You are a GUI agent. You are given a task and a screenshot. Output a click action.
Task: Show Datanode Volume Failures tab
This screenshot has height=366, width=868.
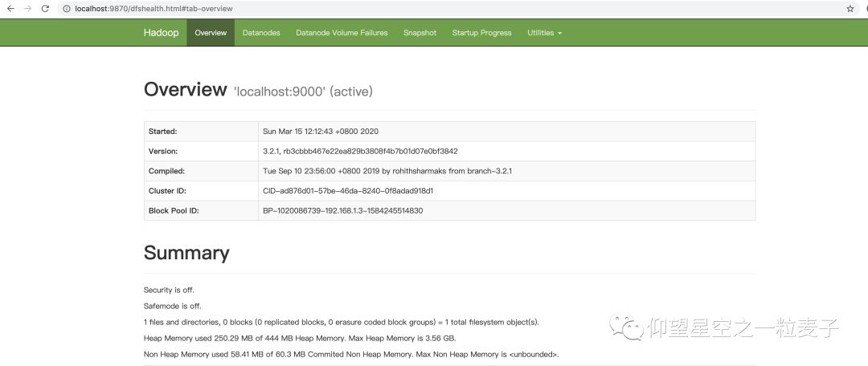click(342, 33)
